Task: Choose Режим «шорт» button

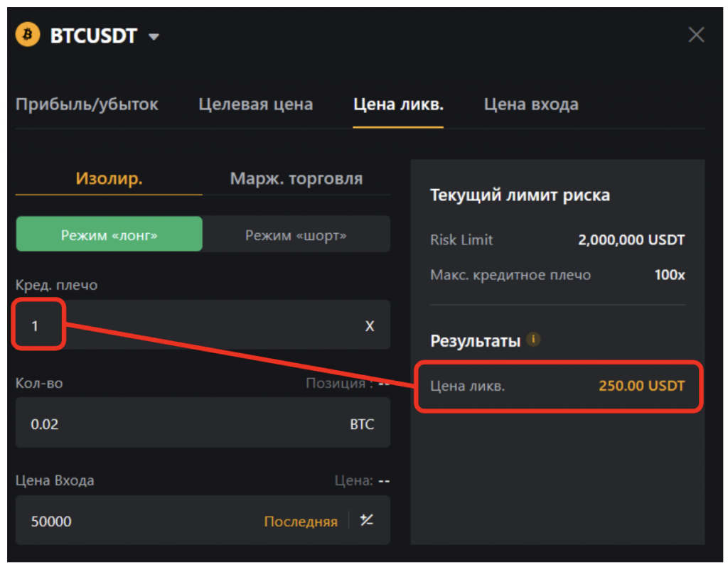Action: click(x=296, y=234)
